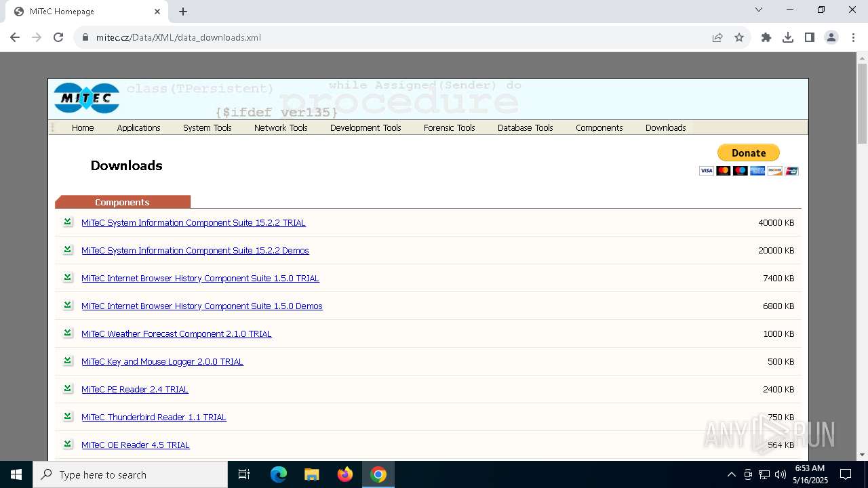Open the Windows Start menu
This screenshot has width=868, height=488.
click(16, 474)
